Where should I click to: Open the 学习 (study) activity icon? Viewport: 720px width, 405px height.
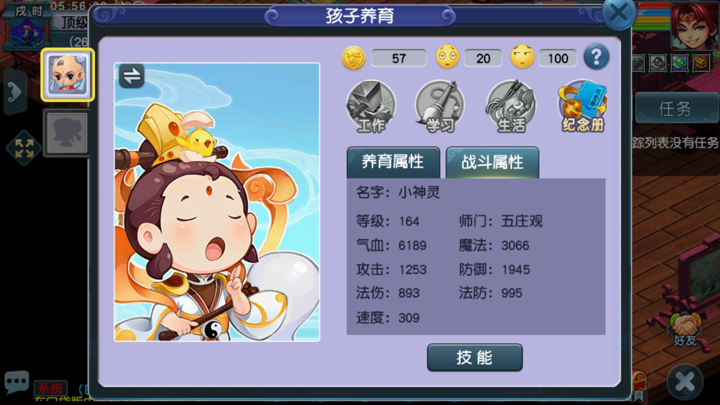pos(439,107)
